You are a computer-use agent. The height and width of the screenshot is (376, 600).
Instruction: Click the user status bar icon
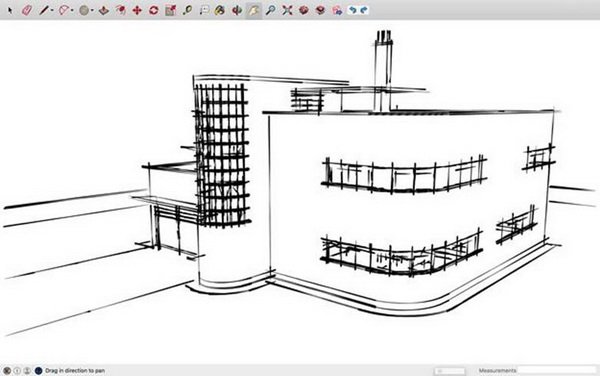point(27,370)
